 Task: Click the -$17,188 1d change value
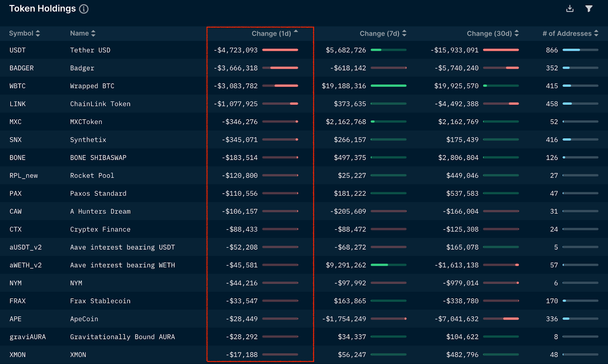[x=242, y=355]
